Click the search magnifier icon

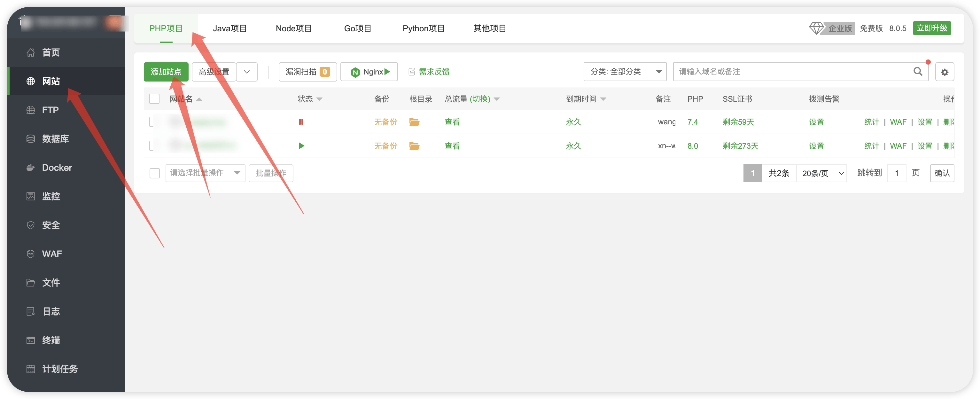917,72
